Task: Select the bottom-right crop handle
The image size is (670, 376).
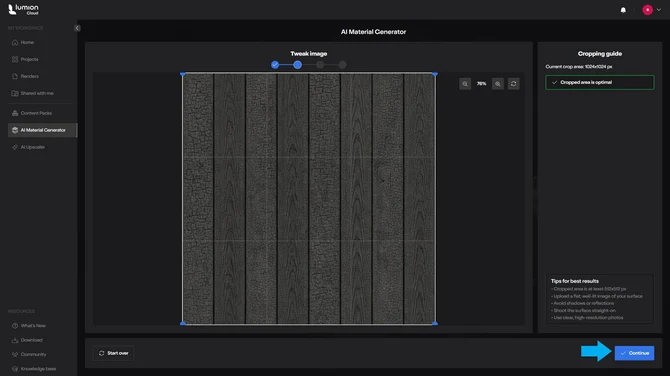Action: point(435,323)
